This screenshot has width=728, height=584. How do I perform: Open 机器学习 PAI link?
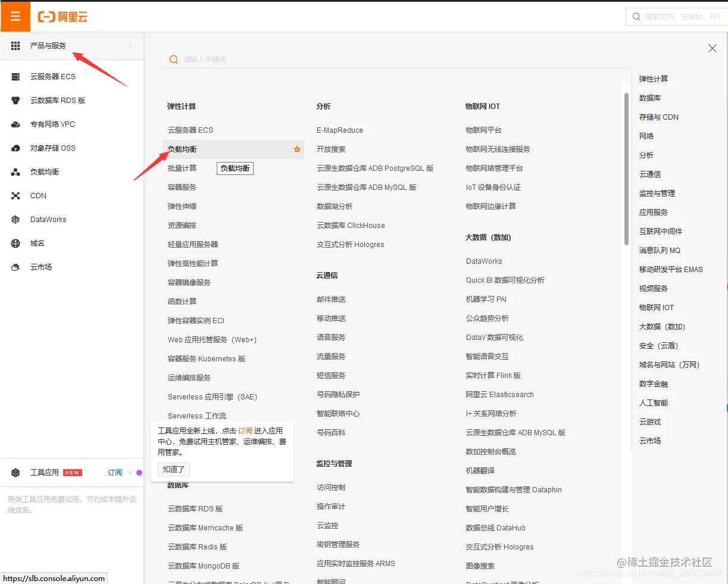(486, 299)
